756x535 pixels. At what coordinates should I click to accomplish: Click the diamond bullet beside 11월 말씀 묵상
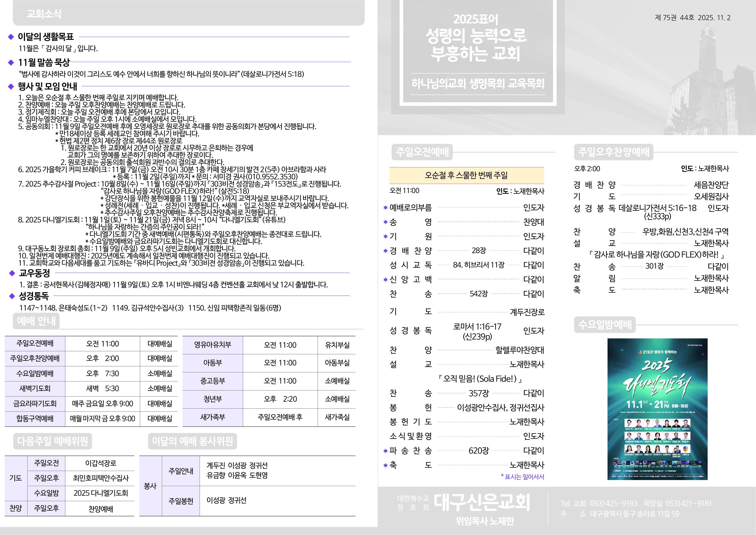tap(11, 62)
